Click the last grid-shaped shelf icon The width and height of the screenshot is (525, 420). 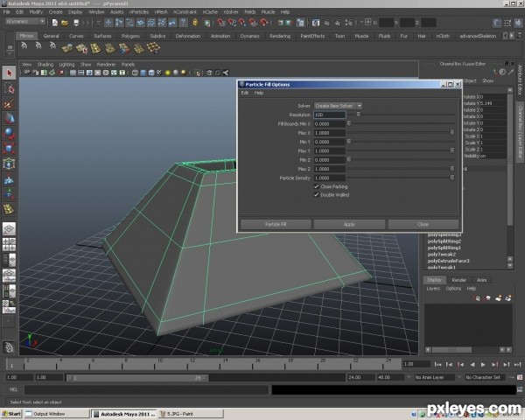point(153,48)
